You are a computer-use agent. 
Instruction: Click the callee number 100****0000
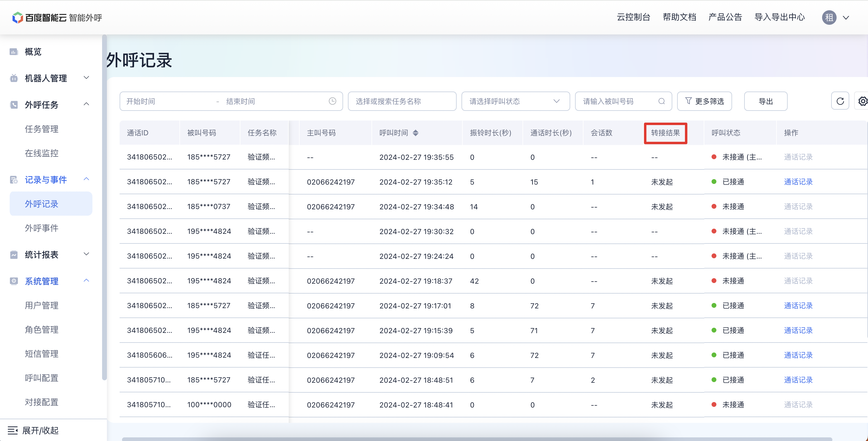[x=209, y=405]
